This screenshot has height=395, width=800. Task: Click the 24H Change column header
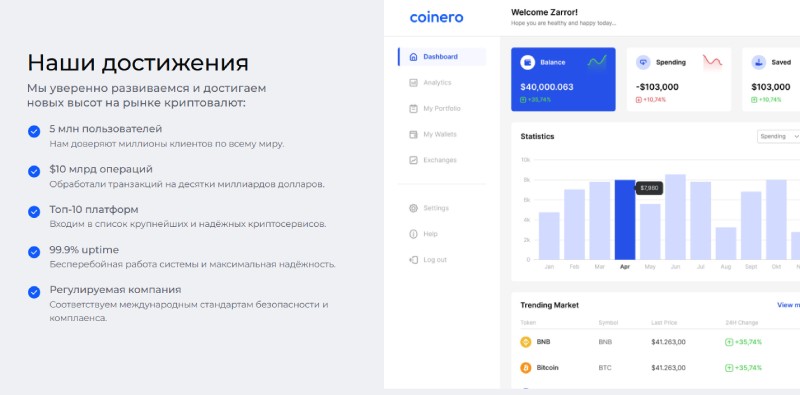pos(742,323)
